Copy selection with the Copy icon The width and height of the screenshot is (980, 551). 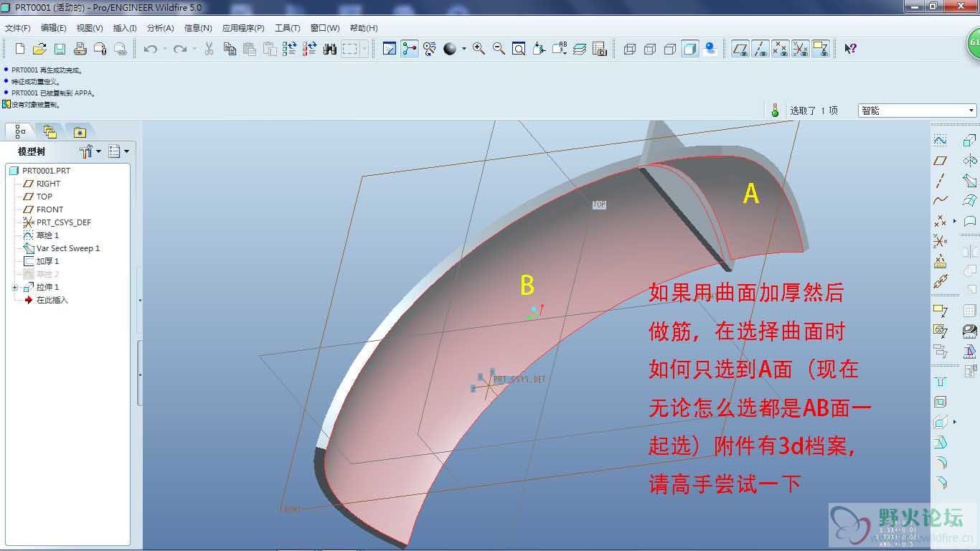230,49
